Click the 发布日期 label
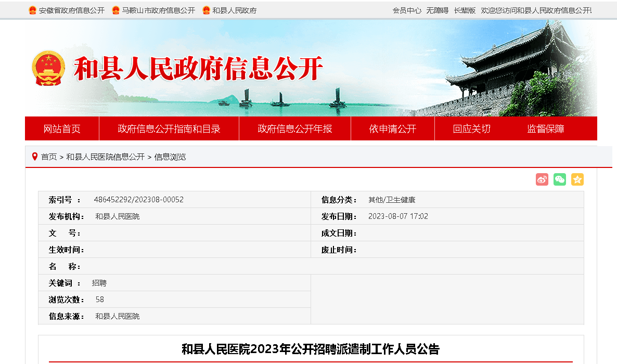This screenshot has height=364, width=617. (x=339, y=216)
